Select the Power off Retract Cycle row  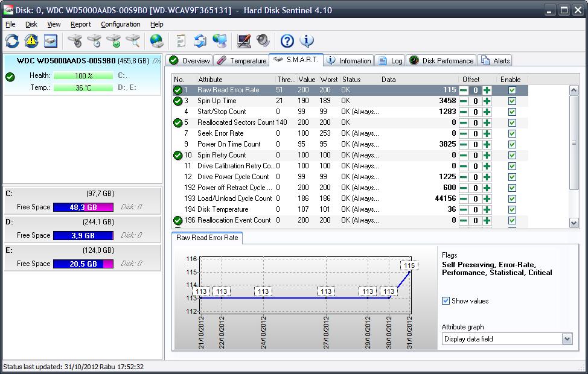point(350,188)
